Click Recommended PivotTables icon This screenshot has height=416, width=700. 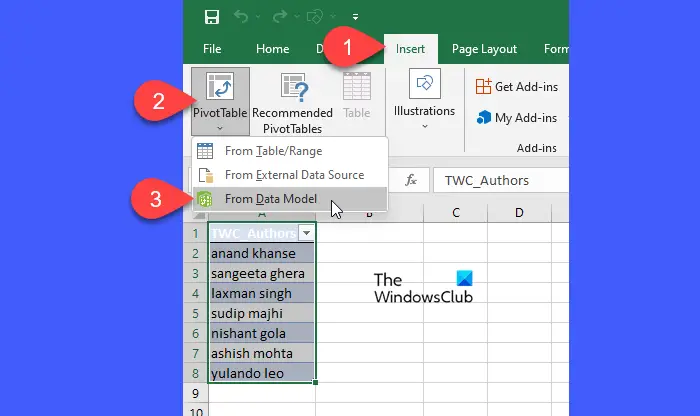coord(294,87)
